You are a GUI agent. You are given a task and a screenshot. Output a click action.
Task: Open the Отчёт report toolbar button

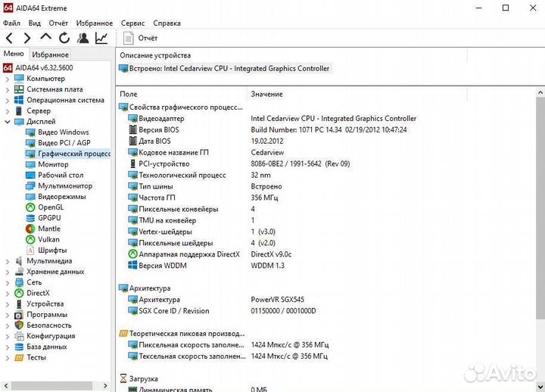coord(141,38)
